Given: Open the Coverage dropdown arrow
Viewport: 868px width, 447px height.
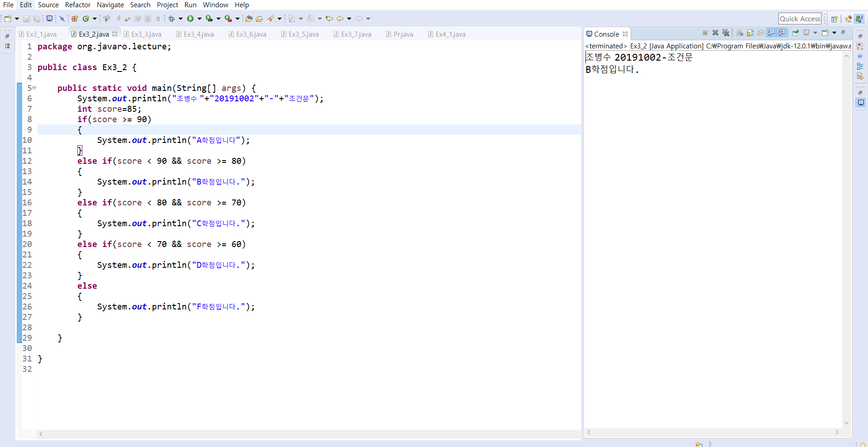Looking at the screenshot, I should [218, 19].
